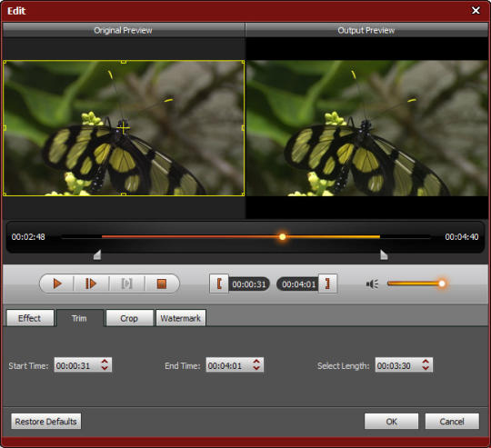Select the right trim end marker

pyautogui.click(x=384, y=254)
